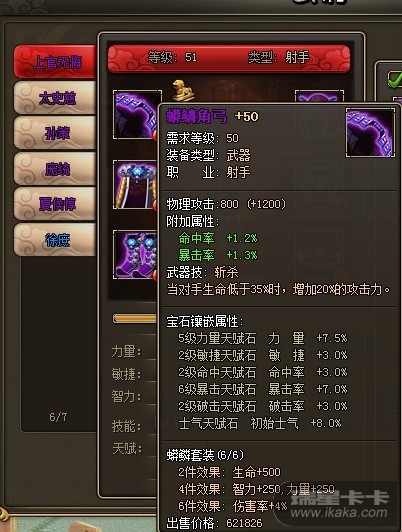Click the 蟒鳞角弓 +50 item title
This screenshot has width=402, height=532.
coord(212,117)
